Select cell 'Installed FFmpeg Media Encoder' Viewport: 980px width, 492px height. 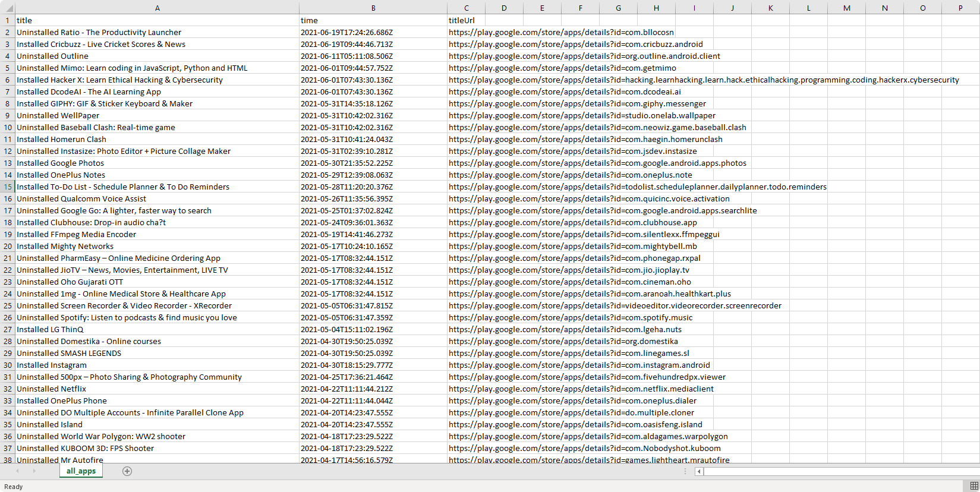157,234
